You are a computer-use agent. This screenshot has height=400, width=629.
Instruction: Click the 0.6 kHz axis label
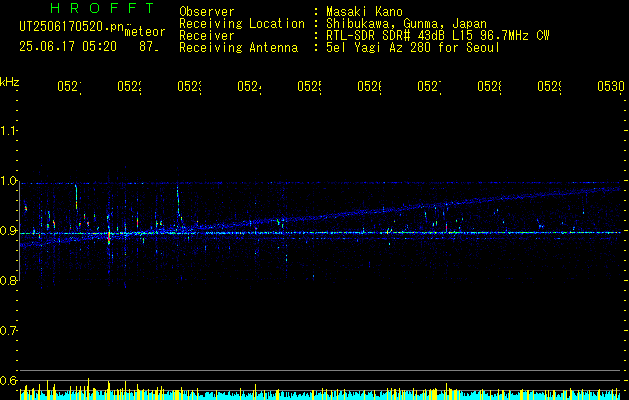9,381
